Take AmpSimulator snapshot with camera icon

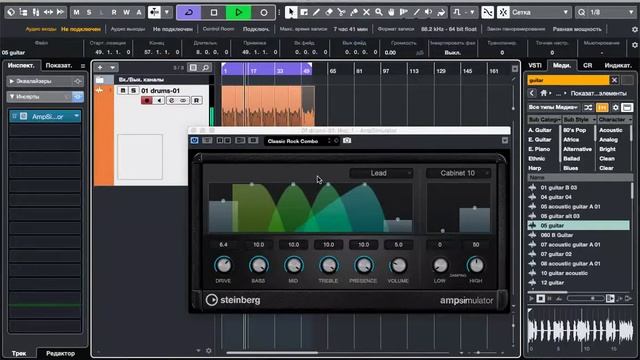[x=347, y=140]
